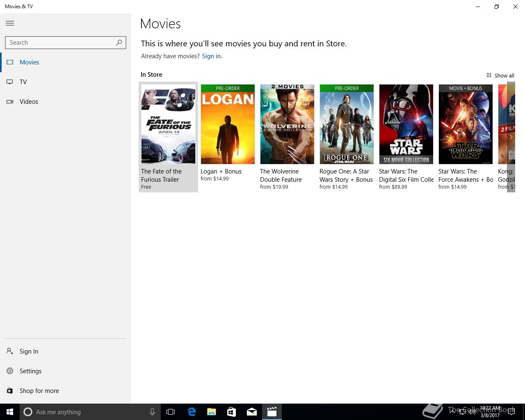The height and width of the screenshot is (420, 525).
Task: Open the Rogue One poster
Action: pos(347,124)
